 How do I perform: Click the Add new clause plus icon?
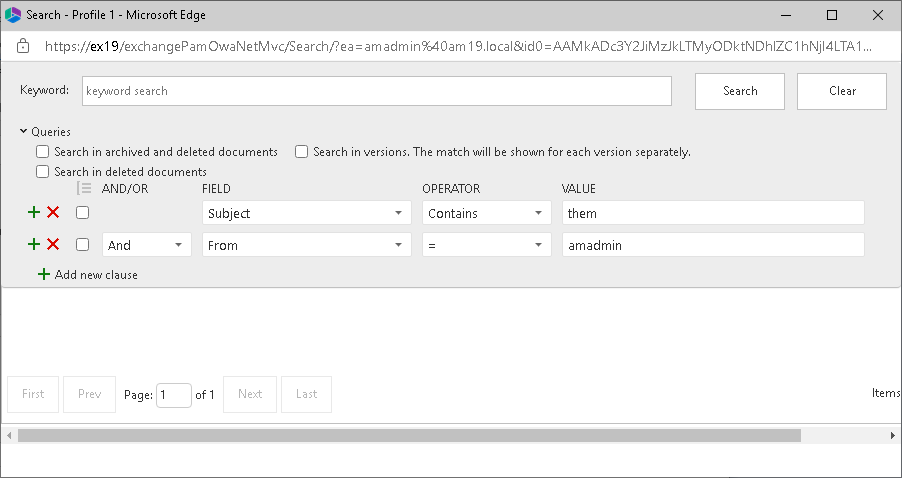pyautogui.click(x=43, y=274)
